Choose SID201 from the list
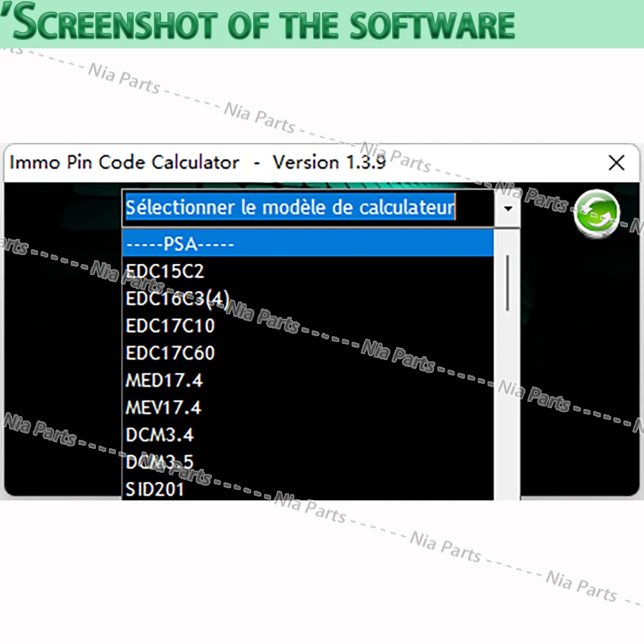644x644 pixels. coord(308,489)
